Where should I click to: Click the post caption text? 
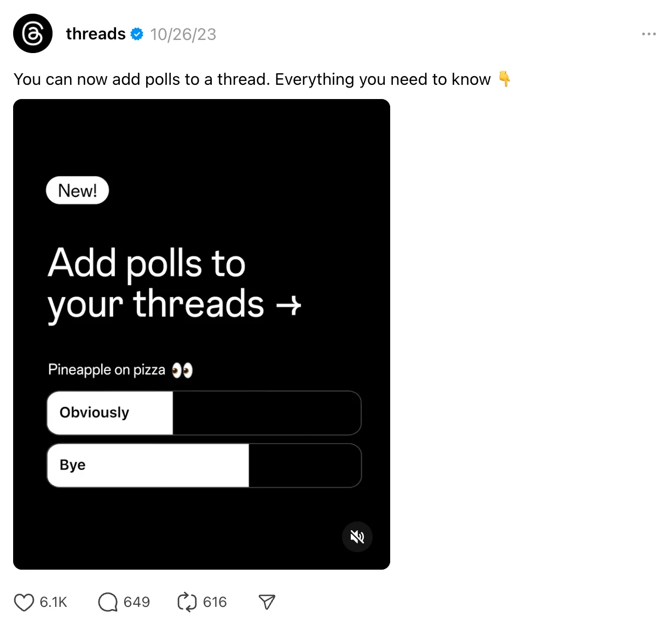click(x=252, y=79)
